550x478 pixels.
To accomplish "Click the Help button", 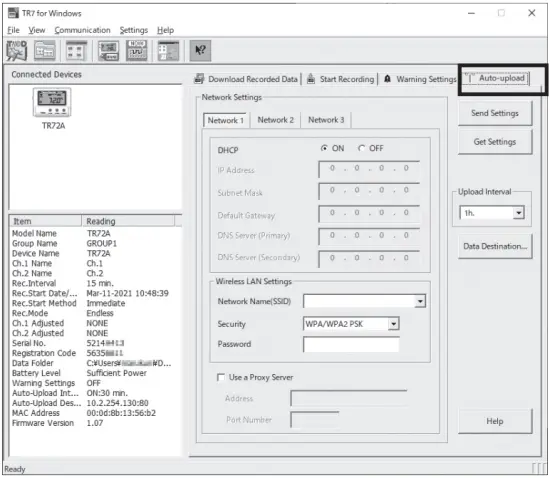I will point(495,421).
